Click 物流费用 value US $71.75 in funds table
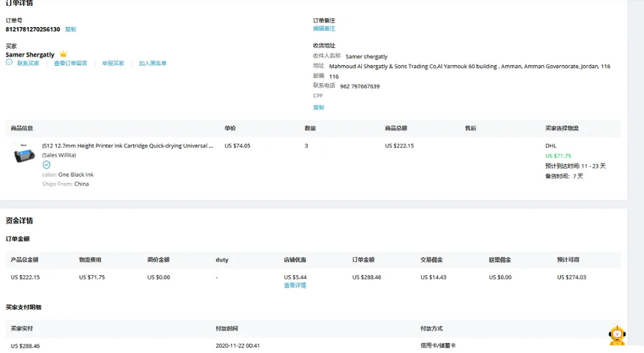The height and width of the screenshot is (353, 644). pyautogui.click(x=92, y=278)
